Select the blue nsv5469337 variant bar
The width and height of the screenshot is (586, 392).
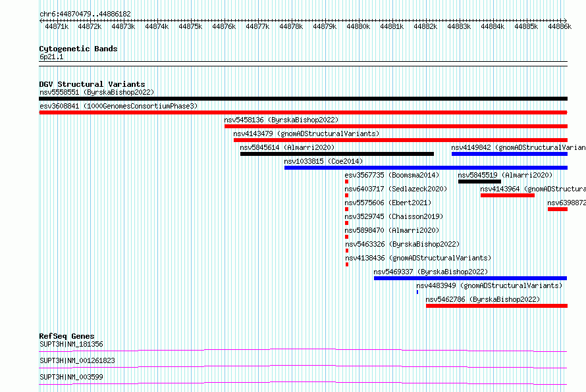[x=471, y=278]
